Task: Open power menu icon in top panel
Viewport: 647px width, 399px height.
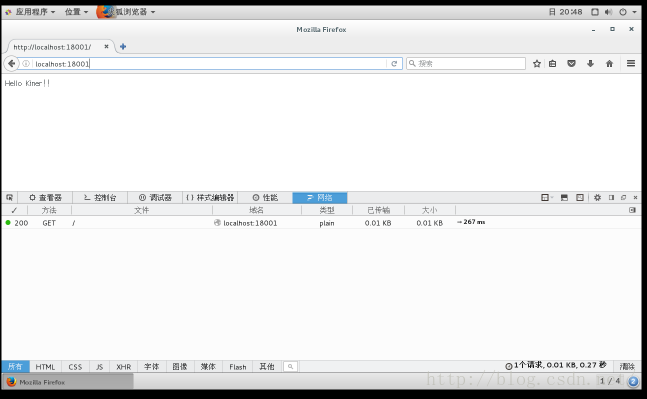Action: [x=623, y=12]
